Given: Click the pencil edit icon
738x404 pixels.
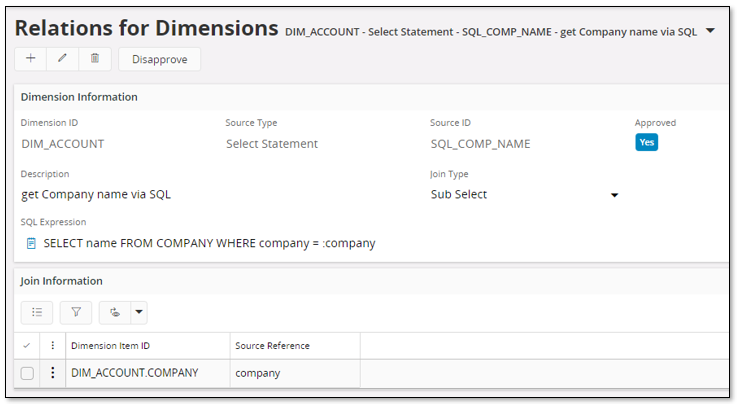Looking at the screenshot, I should (62, 59).
